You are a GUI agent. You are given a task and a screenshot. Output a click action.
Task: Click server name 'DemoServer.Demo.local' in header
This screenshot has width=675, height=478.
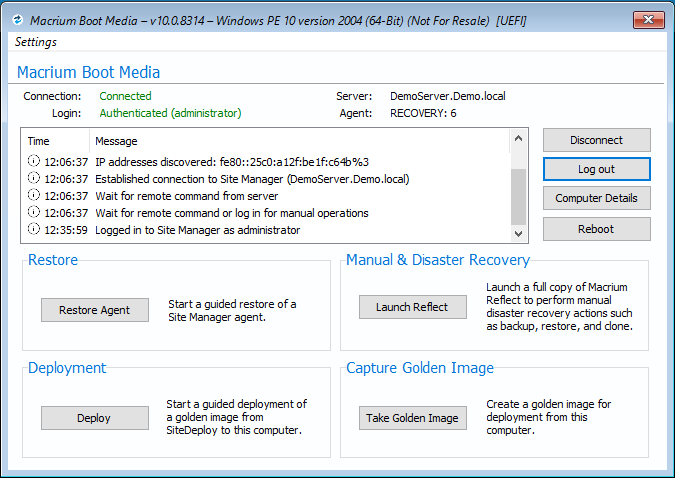[448, 96]
